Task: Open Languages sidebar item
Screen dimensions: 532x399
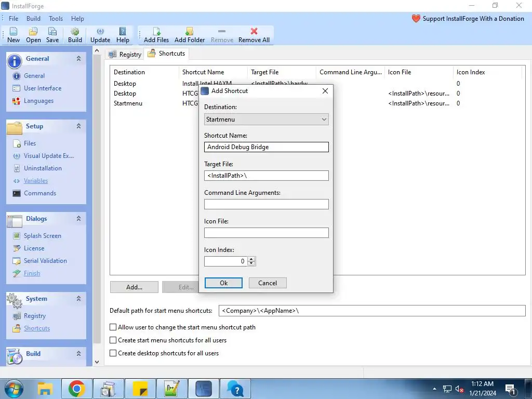Action: click(x=38, y=101)
